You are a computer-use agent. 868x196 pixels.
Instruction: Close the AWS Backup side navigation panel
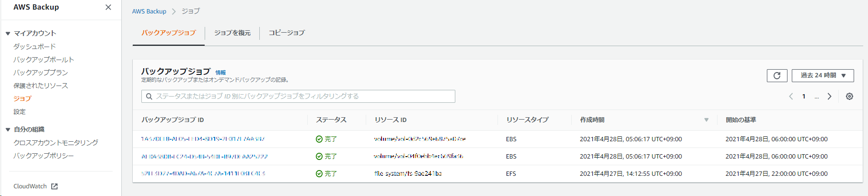click(108, 7)
